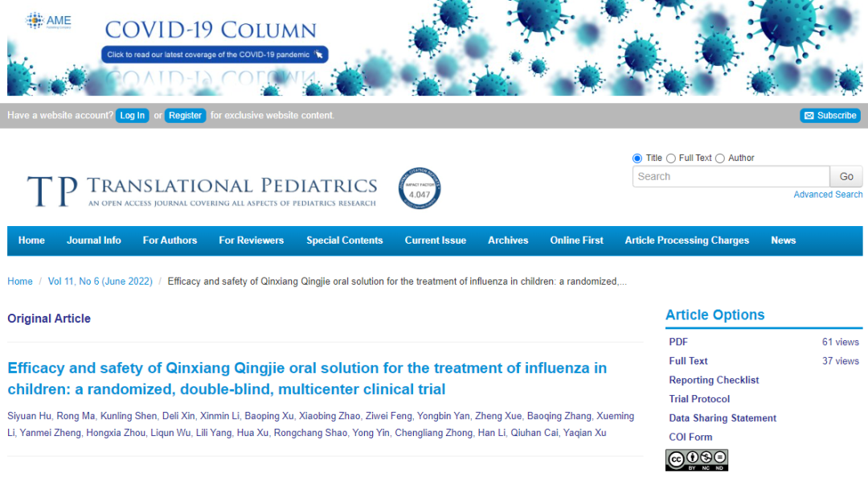868x477 pixels.
Task: Select the Author search radio button
Action: click(x=720, y=158)
